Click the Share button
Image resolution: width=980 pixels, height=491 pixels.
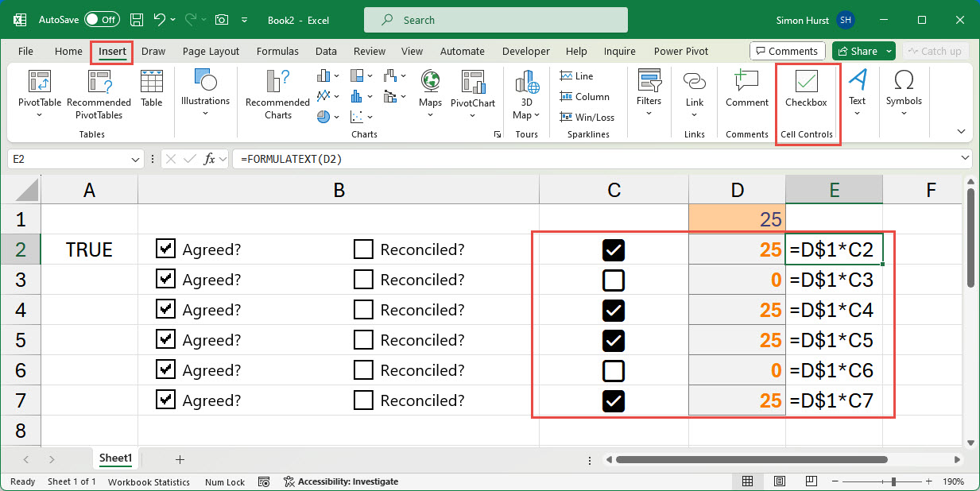tap(857, 51)
